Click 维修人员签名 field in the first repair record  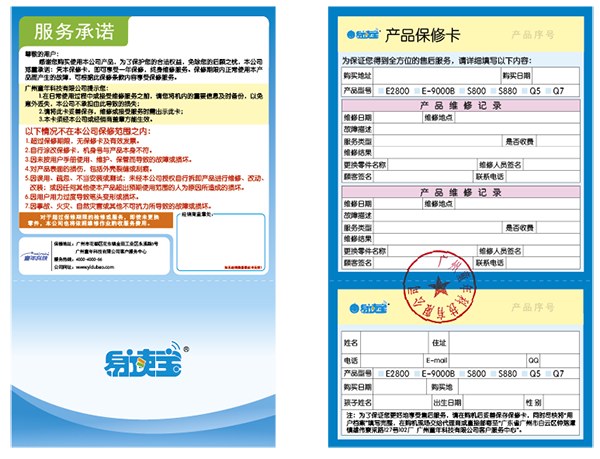tap(551, 165)
